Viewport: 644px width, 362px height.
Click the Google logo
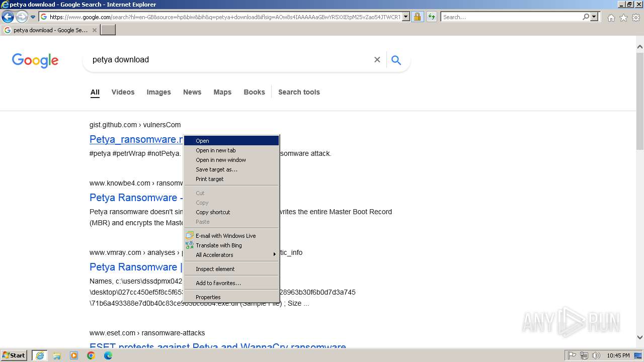35,60
